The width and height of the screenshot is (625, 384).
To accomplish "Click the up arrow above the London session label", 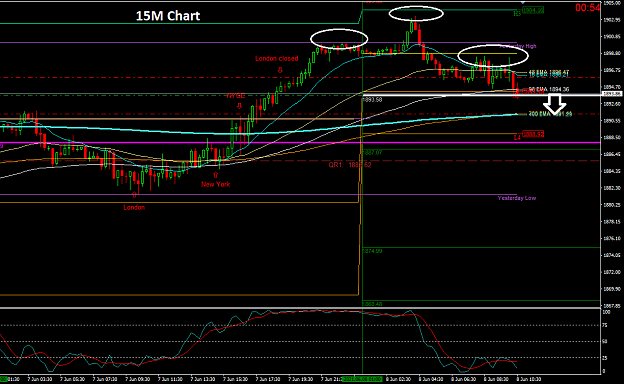I will coord(134,195).
